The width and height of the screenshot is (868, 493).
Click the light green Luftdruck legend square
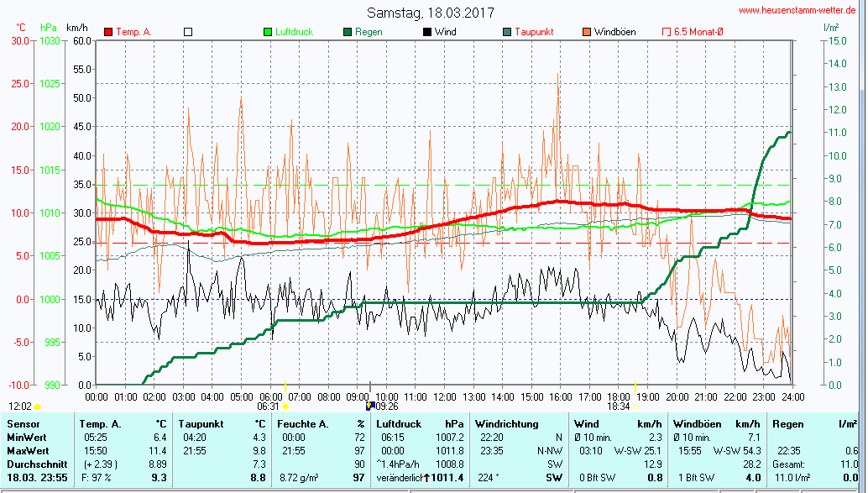[x=268, y=32]
